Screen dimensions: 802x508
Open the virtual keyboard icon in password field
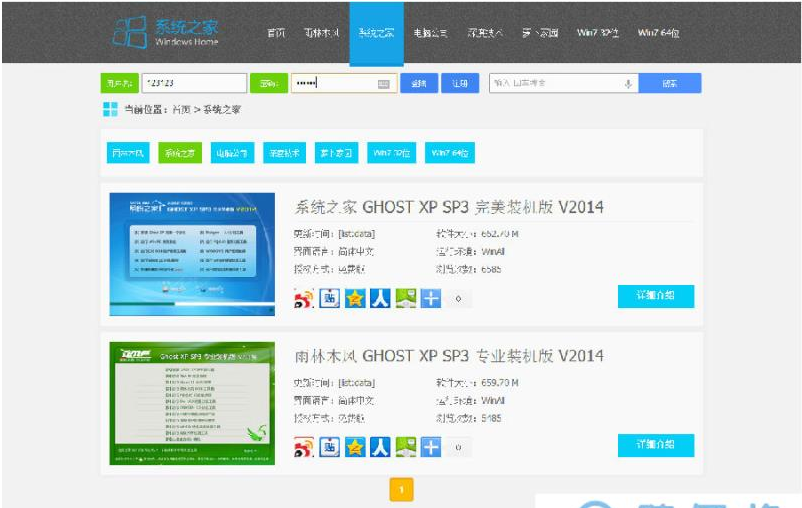coord(384,84)
